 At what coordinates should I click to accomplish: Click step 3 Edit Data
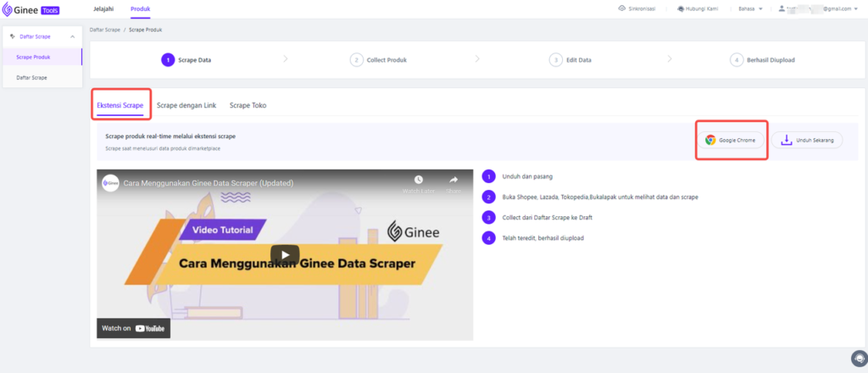[570, 60]
